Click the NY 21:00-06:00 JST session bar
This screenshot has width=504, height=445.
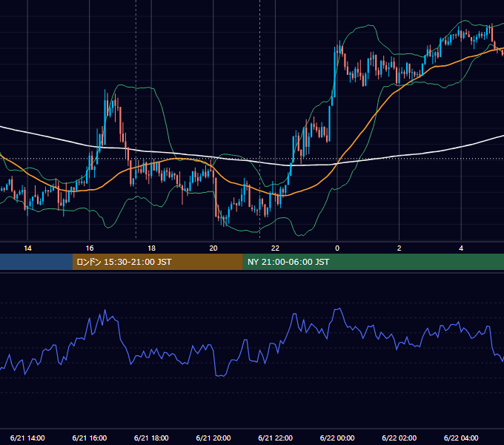point(373,262)
